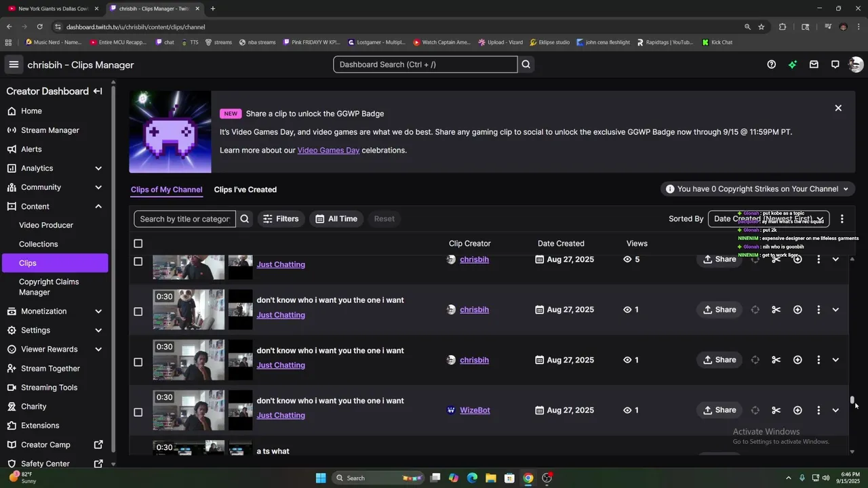
Task: Open File Explorer from taskbar
Action: 491,478
